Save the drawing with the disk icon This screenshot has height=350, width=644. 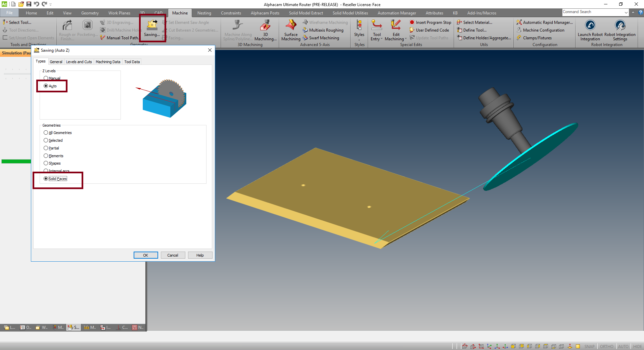(29, 4)
